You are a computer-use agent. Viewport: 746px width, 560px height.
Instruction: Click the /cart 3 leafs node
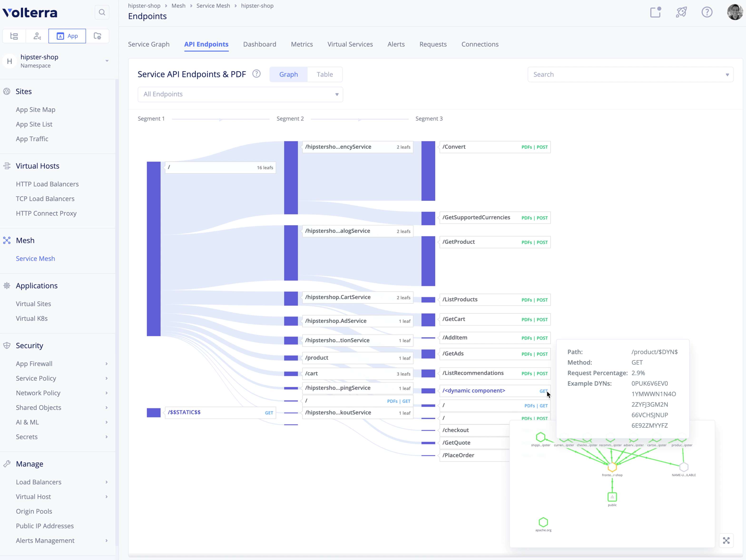click(358, 374)
